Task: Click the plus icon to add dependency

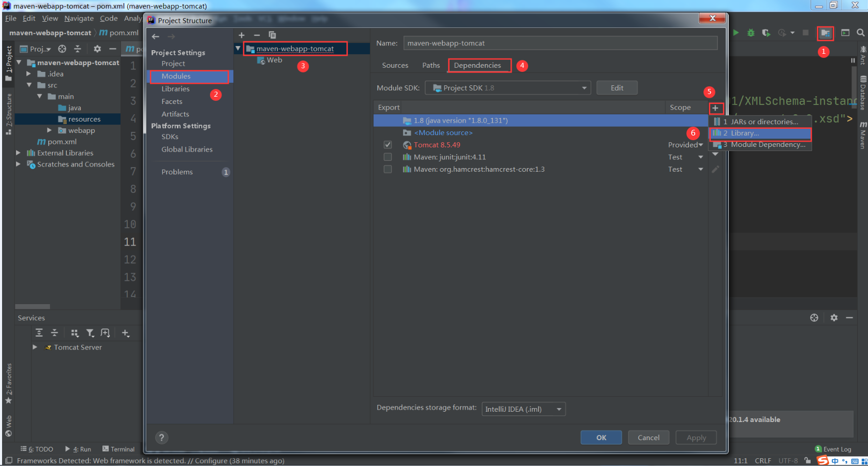Action: click(715, 108)
